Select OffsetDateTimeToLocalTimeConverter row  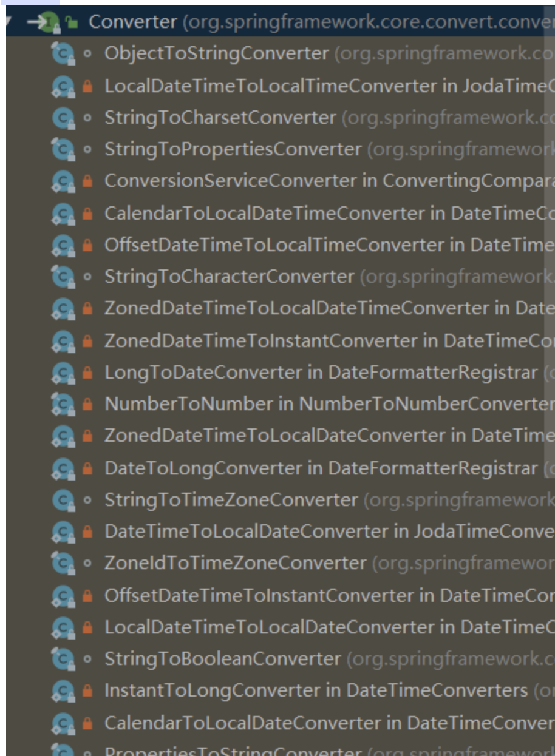(329, 245)
